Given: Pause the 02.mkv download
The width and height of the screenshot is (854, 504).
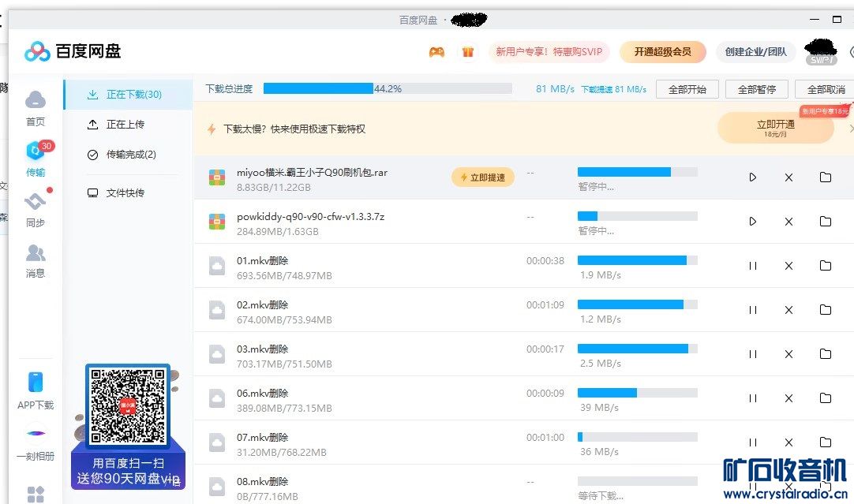Looking at the screenshot, I should tap(753, 310).
